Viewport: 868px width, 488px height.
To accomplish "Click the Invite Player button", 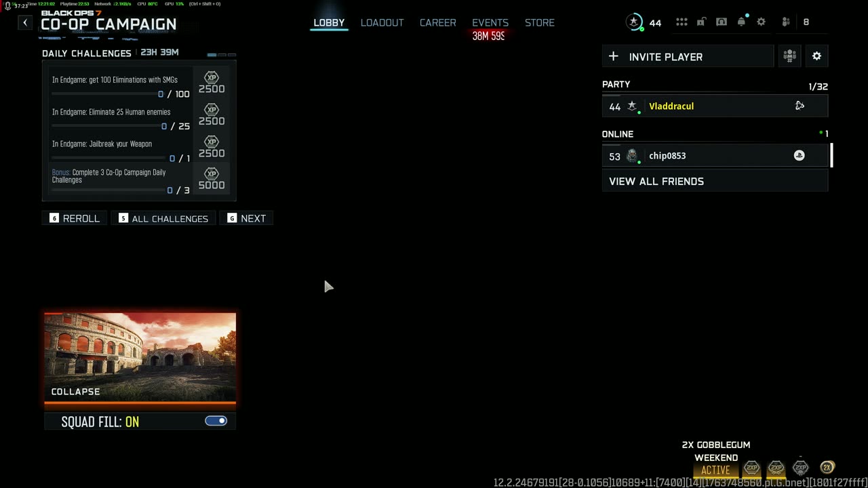I will pos(688,56).
